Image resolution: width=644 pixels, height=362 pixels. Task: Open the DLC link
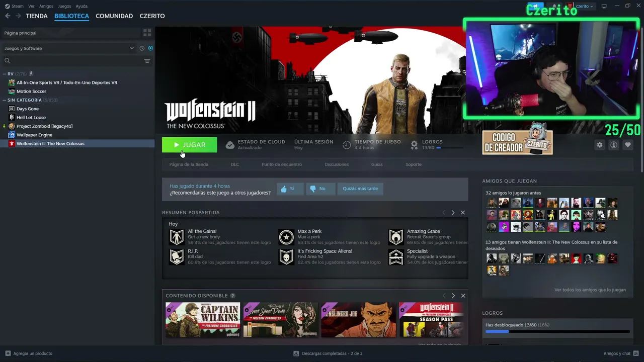tap(235, 164)
